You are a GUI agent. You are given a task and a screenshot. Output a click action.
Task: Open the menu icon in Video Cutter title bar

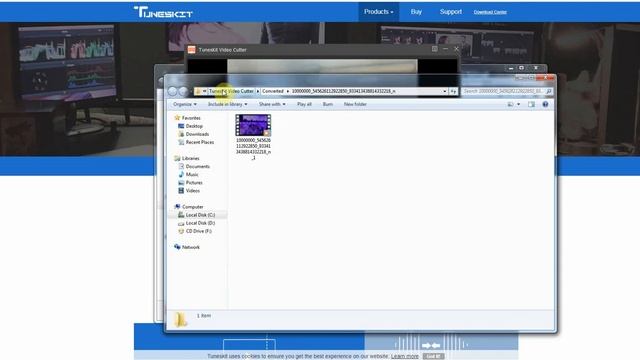[435, 49]
